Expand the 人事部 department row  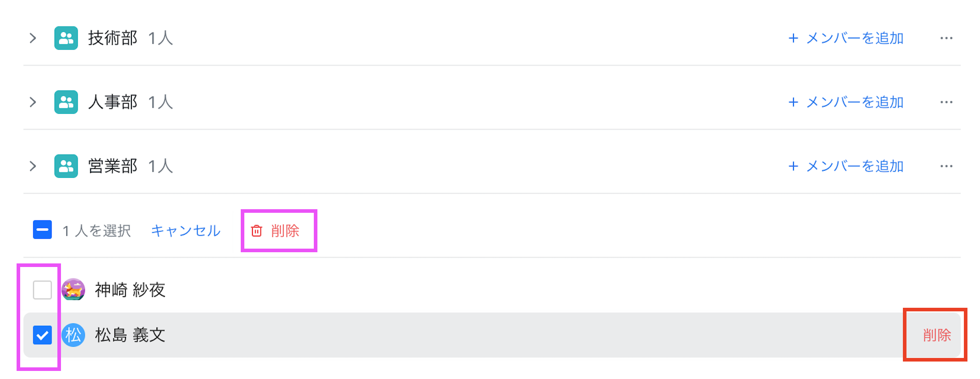(33, 102)
